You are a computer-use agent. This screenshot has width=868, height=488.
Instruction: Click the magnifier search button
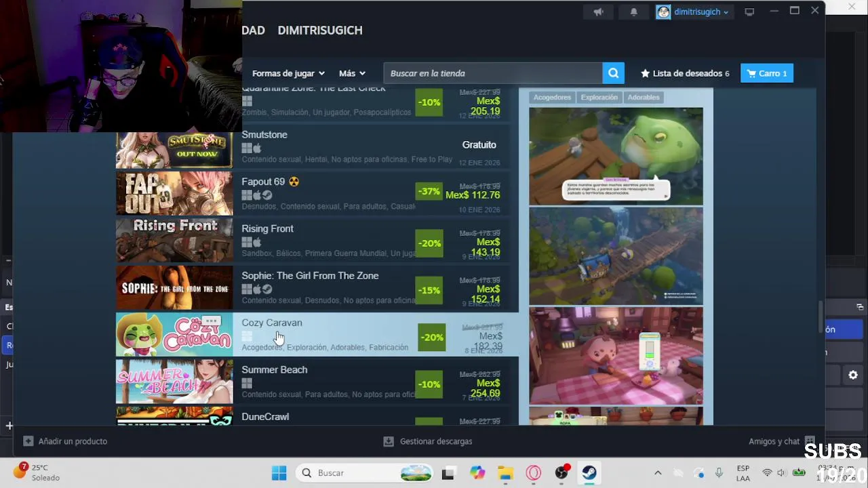click(x=612, y=73)
